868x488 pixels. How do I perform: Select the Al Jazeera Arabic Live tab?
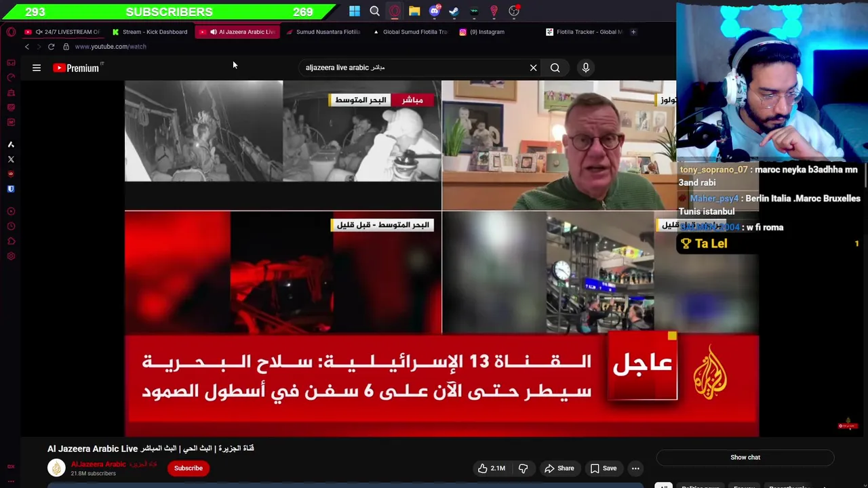point(237,32)
